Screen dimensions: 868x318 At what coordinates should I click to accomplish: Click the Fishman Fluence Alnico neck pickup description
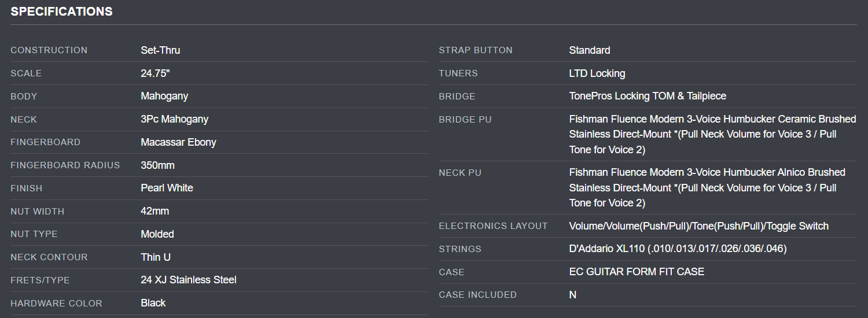tap(707, 187)
